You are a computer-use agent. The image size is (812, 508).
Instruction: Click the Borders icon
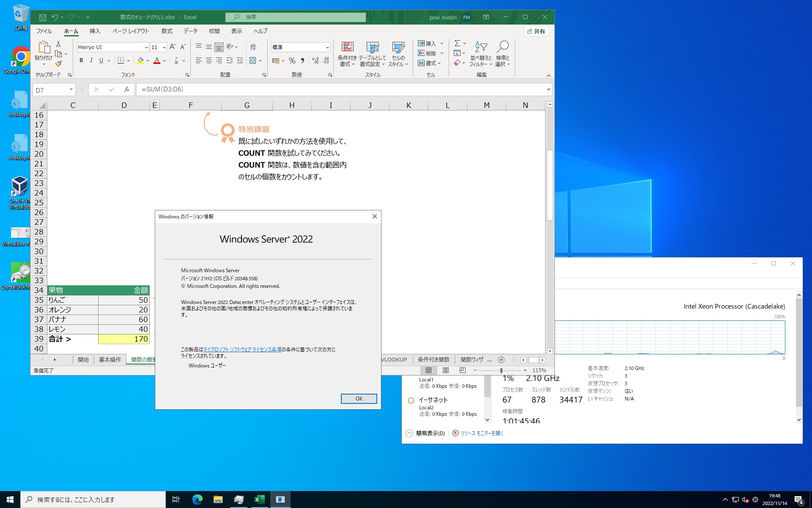point(121,61)
